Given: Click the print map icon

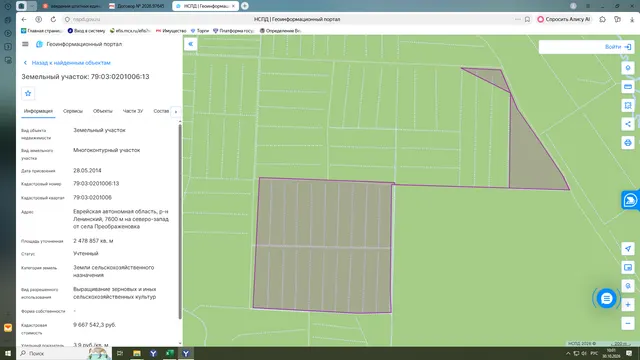Looking at the screenshot, I should pos(628,143).
